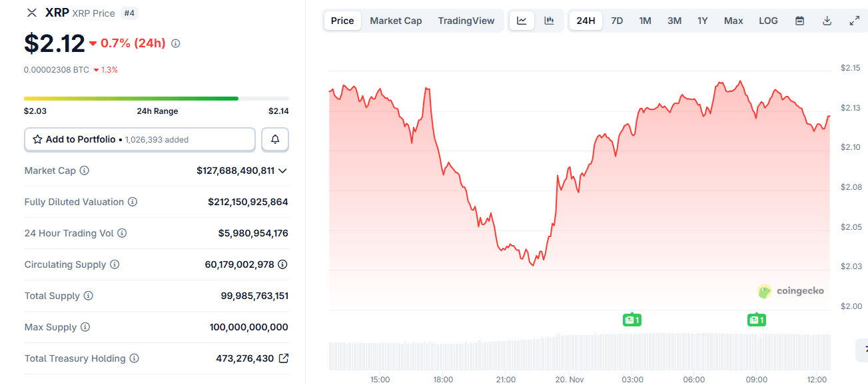Select the 7D time range
The image size is (868, 385).
click(x=617, y=21)
